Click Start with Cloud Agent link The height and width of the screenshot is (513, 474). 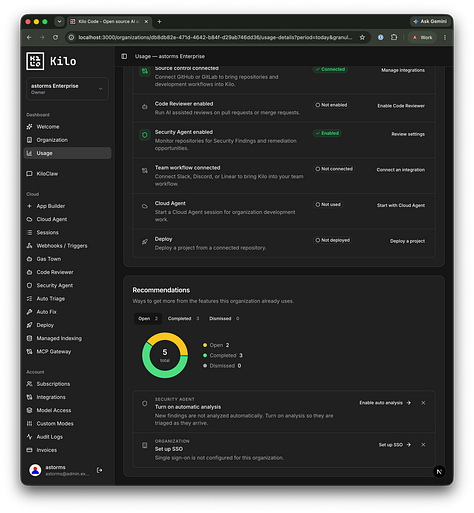[401, 206]
